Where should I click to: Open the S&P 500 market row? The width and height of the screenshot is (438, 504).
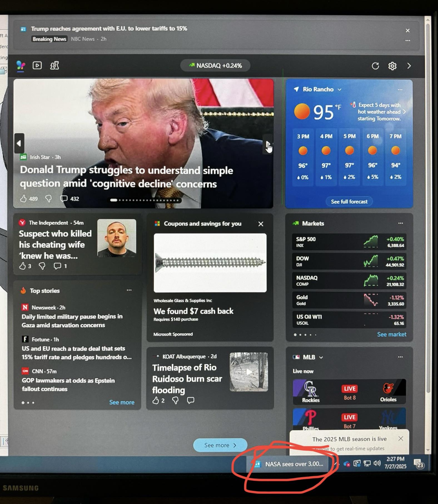click(349, 242)
